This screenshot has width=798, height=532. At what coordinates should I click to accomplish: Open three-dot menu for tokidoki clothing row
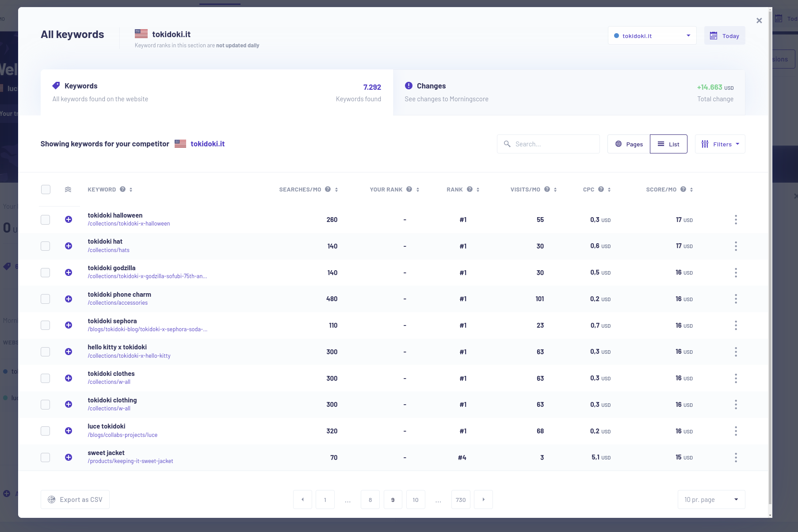736,405
